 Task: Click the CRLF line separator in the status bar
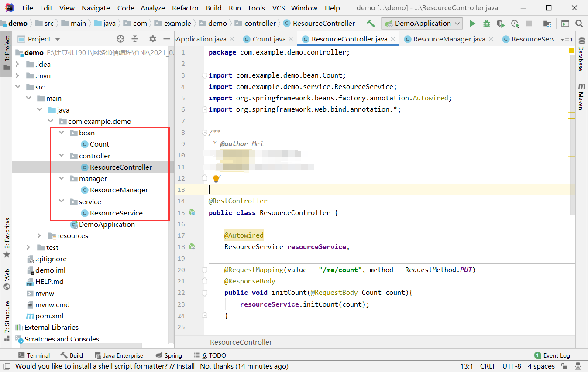click(488, 366)
